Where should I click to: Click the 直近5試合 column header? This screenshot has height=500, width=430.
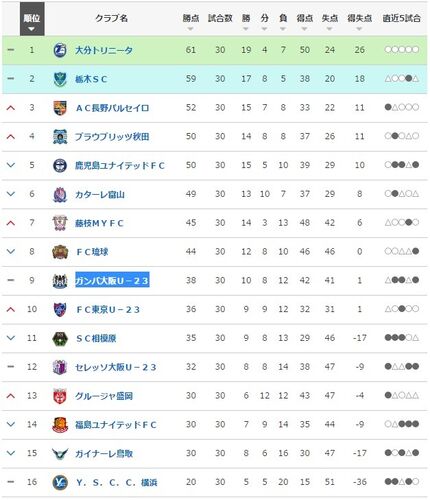tap(401, 18)
